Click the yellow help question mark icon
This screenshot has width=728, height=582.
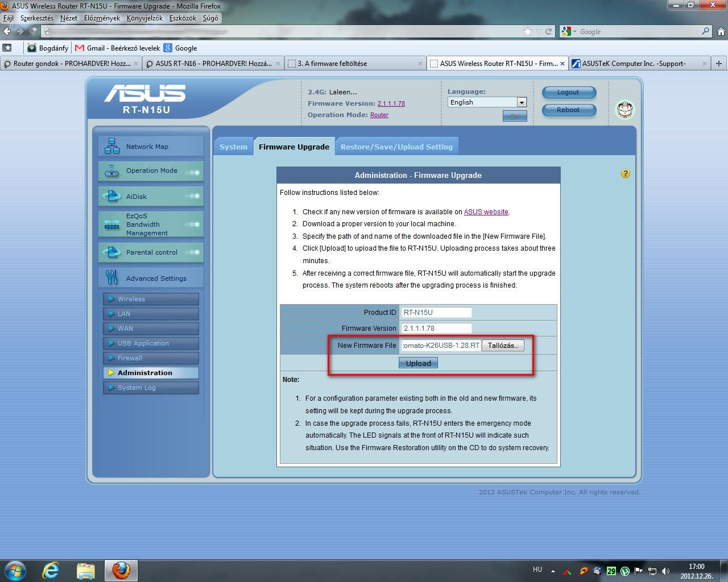point(626,174)
